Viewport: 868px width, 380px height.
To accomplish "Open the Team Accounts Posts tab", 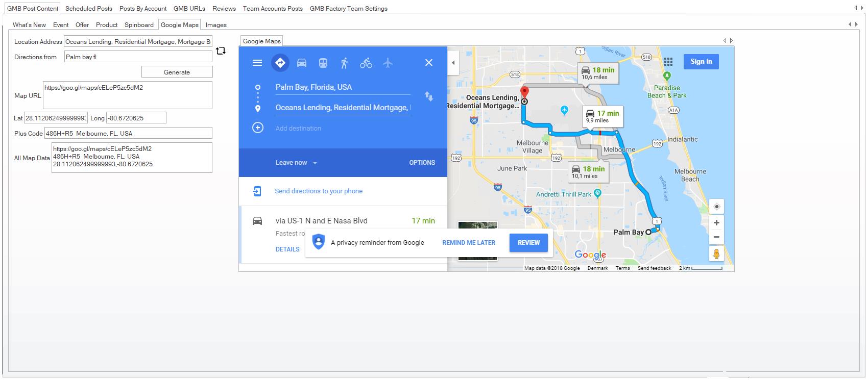I will click(273, 8).
